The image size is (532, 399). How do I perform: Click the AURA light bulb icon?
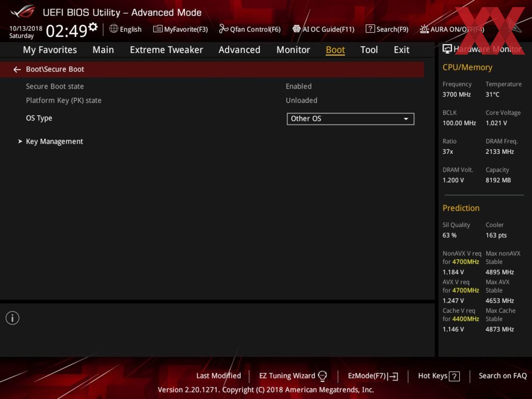424,29
